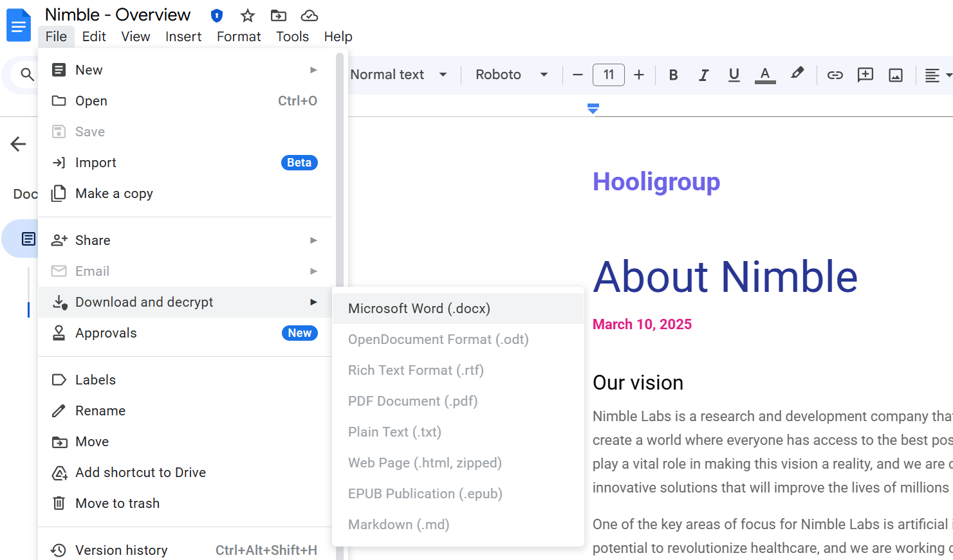This screenshot has width=953, height=560.
Task: Open the Help menu
Action: click(x=338, y=37)
